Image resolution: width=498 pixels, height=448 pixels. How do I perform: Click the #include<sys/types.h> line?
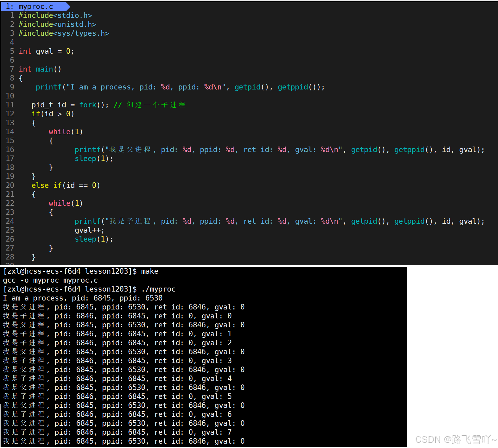click(x=64, y=33)
